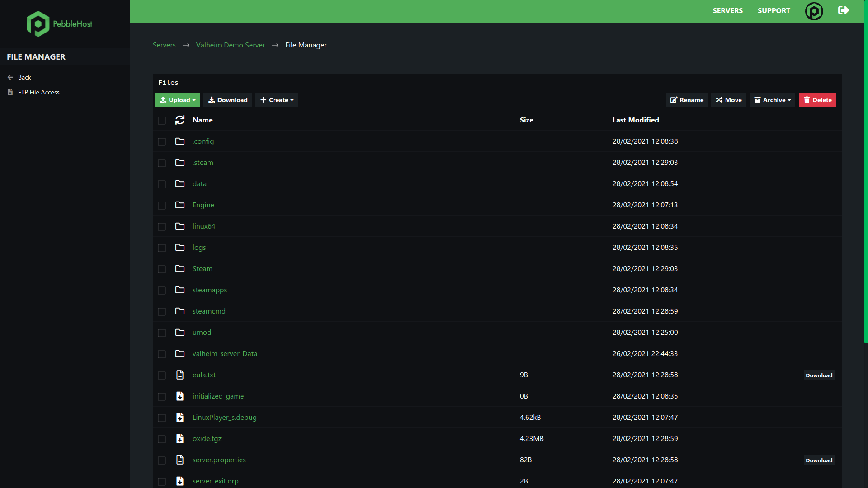This screenshot has width=868, height=488.
Task: Click Valheim Demo Server breadcrumb link
Action: point(231,45)
